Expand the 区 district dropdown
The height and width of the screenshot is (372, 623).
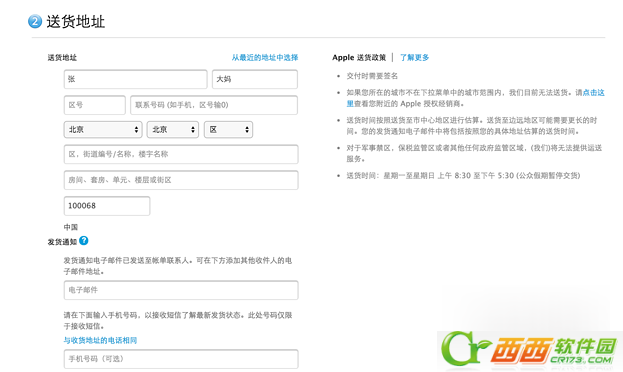(228, 130)
